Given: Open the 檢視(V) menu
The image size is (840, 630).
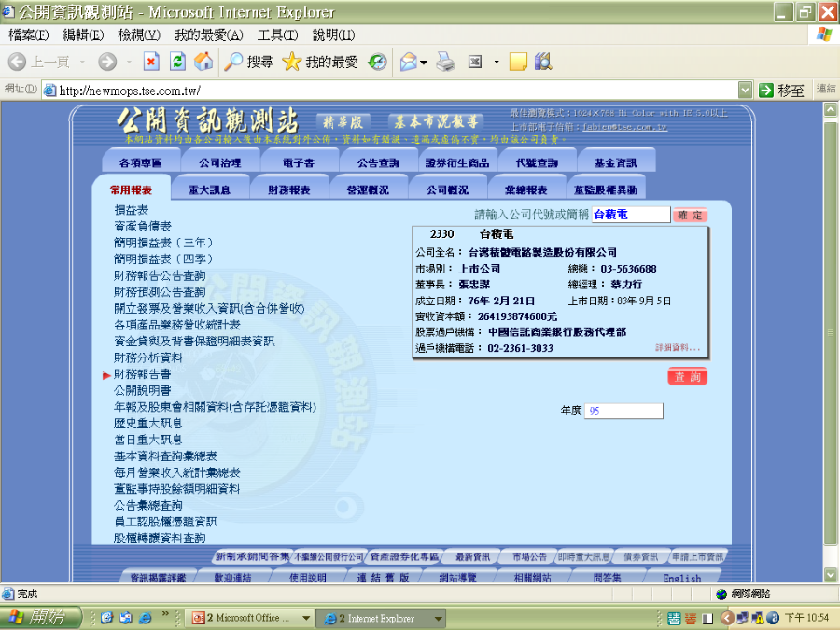Looking at the screenshot, I should click(x=139, y=35).
